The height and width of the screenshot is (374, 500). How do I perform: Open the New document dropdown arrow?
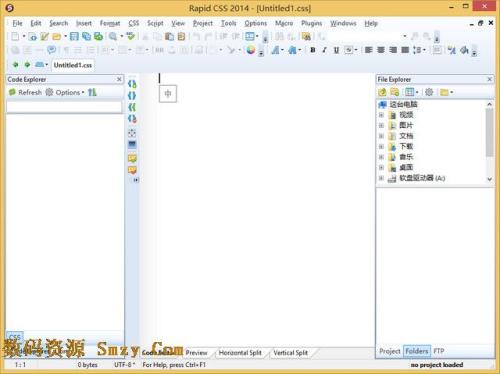click(24, 36)
